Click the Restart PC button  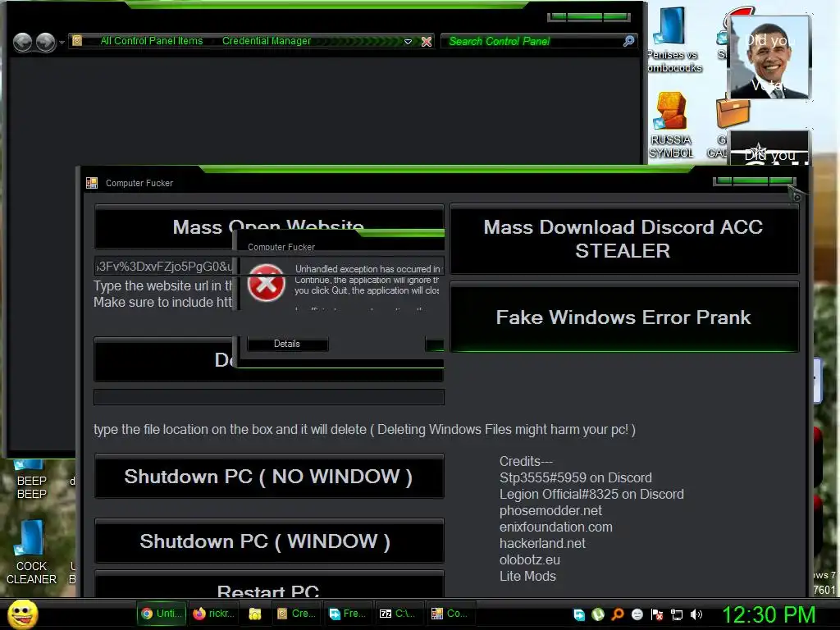[x=269, y=585]
